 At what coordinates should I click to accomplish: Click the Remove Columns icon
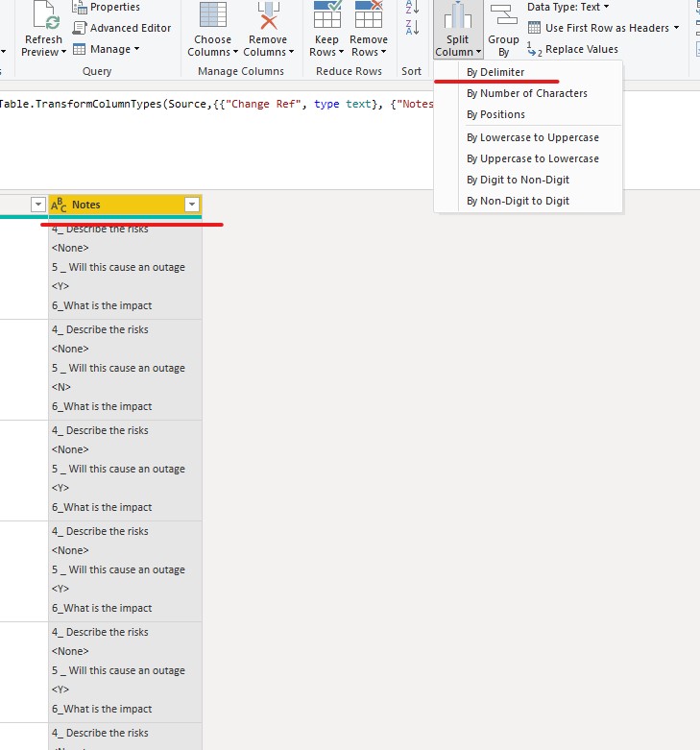coord(268,14)
